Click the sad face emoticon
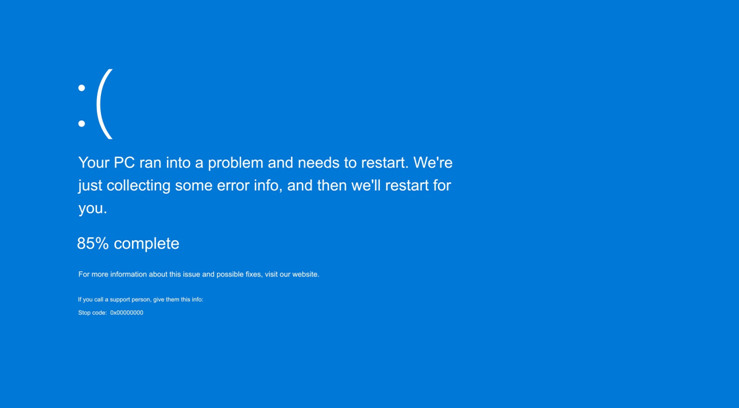This screenshot has width=739, height=408. click(95, 103)
